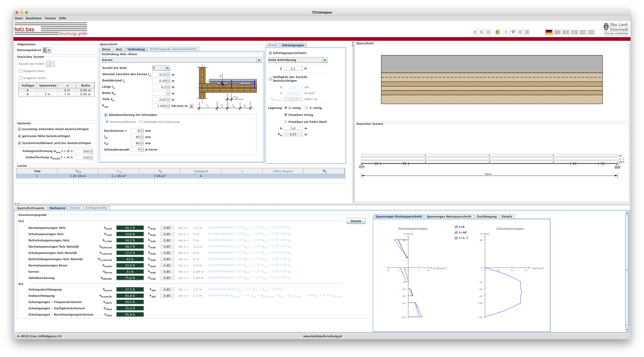Enable Steifigkeit des Estrichs berücksichtigen
The image size is (644, 357).
270,79
